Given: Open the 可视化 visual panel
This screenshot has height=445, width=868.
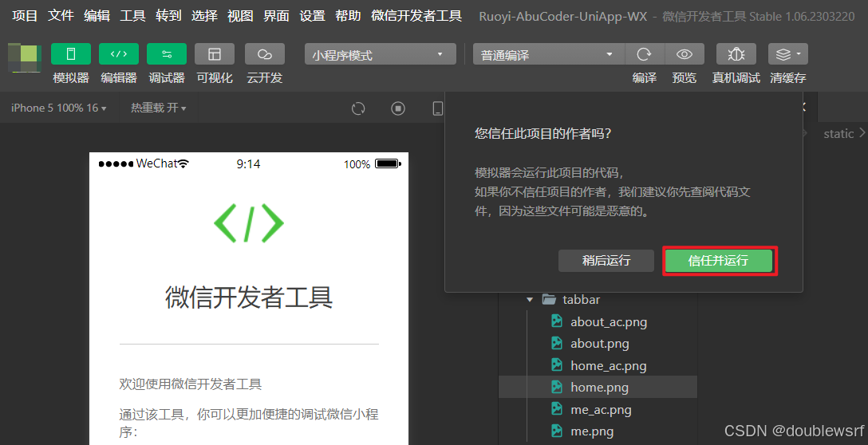Looking at the screenshot, I should (x=215, y=54).
